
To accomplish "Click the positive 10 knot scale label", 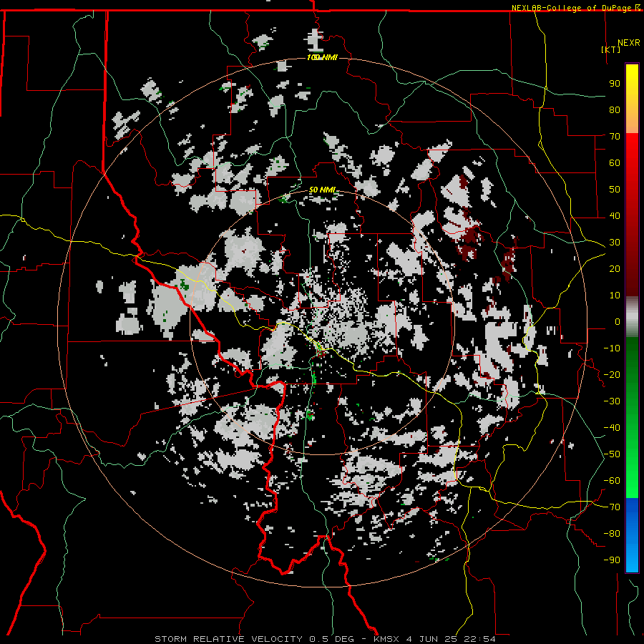I will (x=615, y=296).
